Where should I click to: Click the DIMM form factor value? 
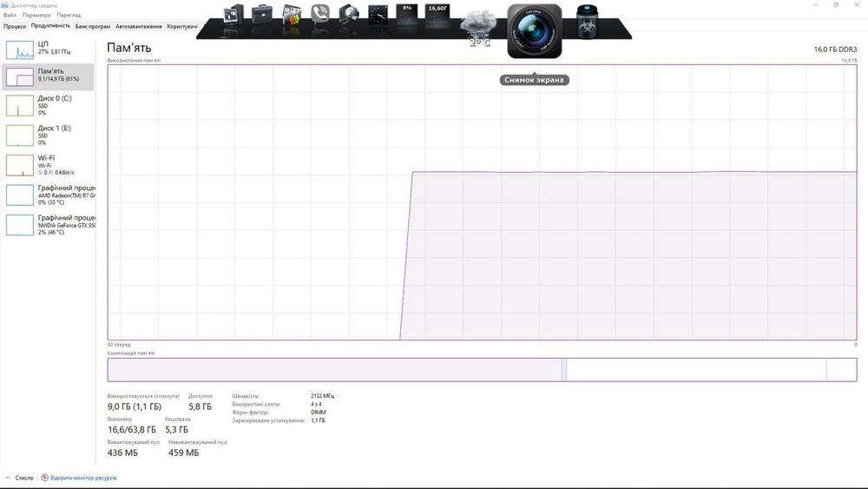[x=319, y=412]
